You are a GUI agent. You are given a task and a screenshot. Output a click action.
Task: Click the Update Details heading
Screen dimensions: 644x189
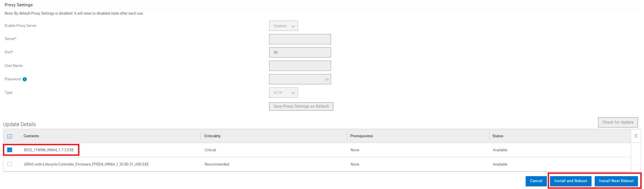coord(19,124)
